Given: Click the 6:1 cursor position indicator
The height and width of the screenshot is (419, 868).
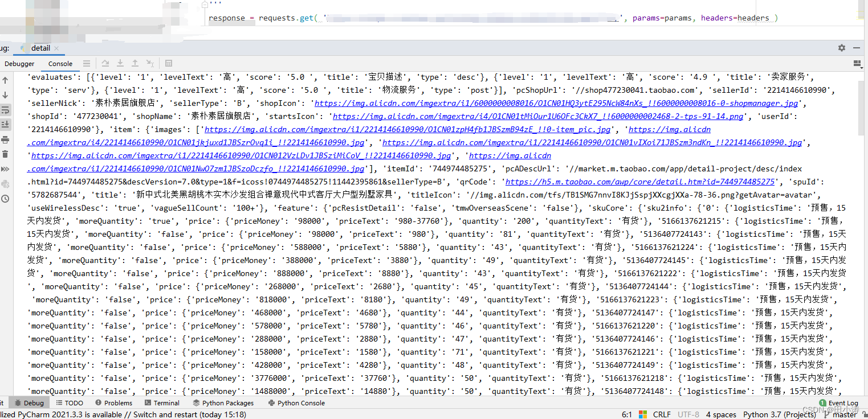Looking at the screenshot, I should (627, 414).
